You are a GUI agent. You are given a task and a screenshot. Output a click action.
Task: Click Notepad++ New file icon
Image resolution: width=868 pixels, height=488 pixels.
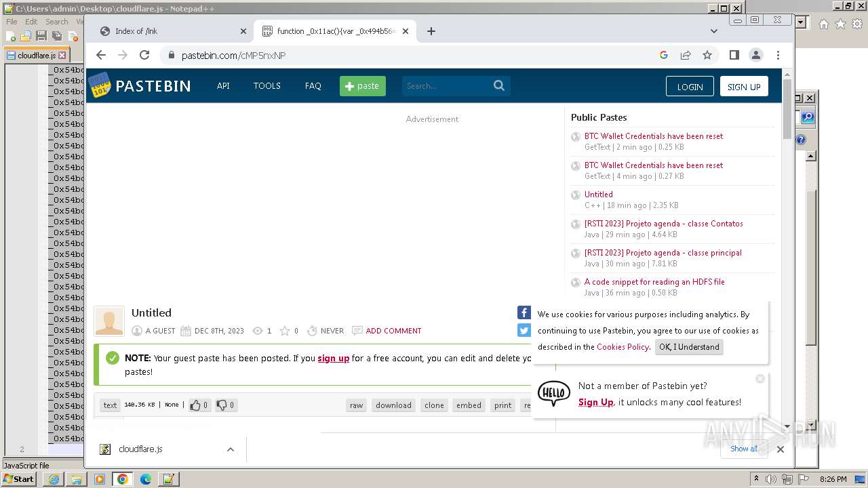pyautogui.click(x=11, y=36)
